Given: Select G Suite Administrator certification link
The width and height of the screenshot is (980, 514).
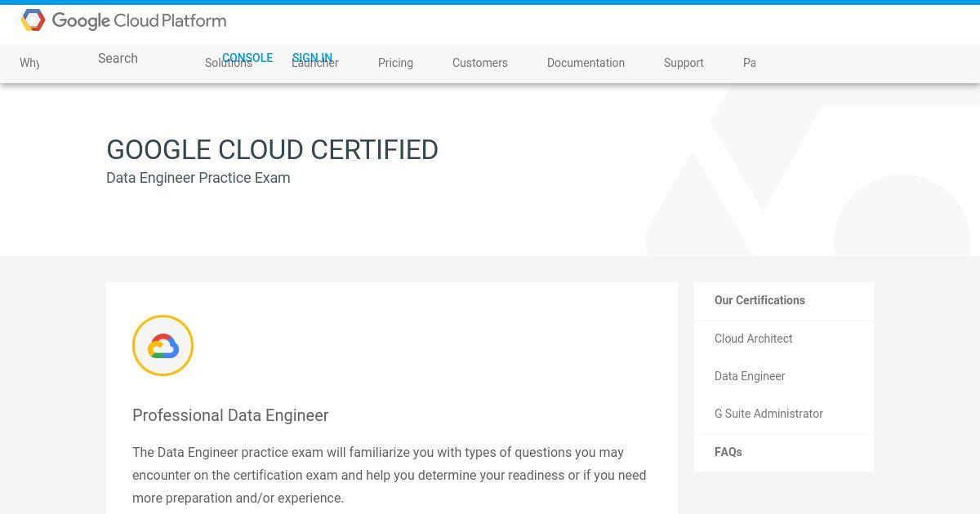Looking at the screenshot, I should [x=768, y=414].
